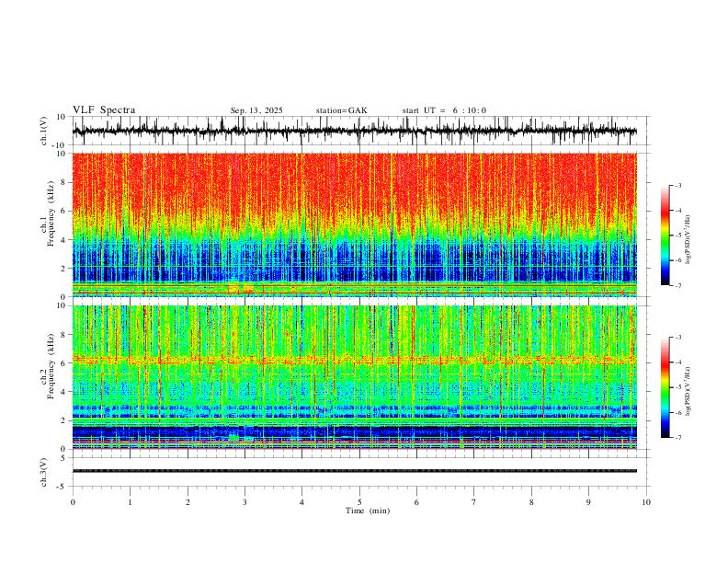Select the date text "Sep. 13, 2025"
The image size is (728, 563).
coord(256,110)
